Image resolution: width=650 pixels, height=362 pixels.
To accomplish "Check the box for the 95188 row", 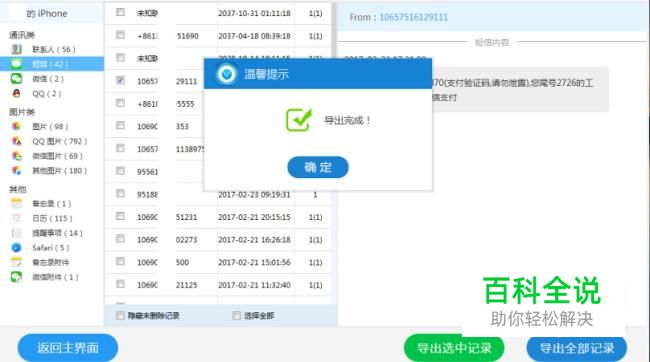I will (x=120, y=193).
